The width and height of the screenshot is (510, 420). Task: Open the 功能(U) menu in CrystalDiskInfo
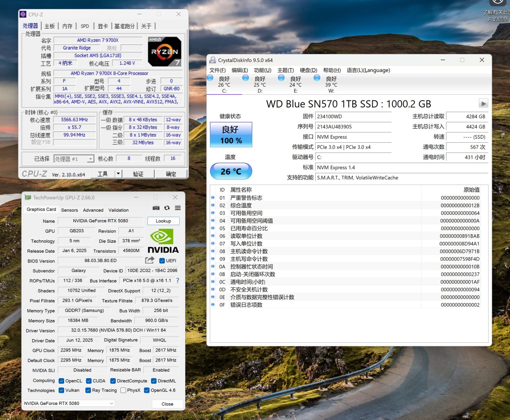[x=263, y=70]
